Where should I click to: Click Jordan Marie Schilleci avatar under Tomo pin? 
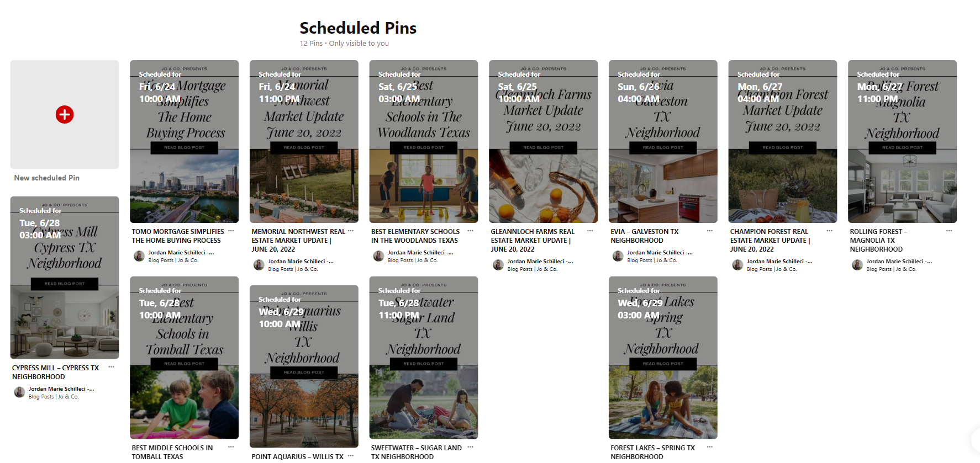click(139, 256)
